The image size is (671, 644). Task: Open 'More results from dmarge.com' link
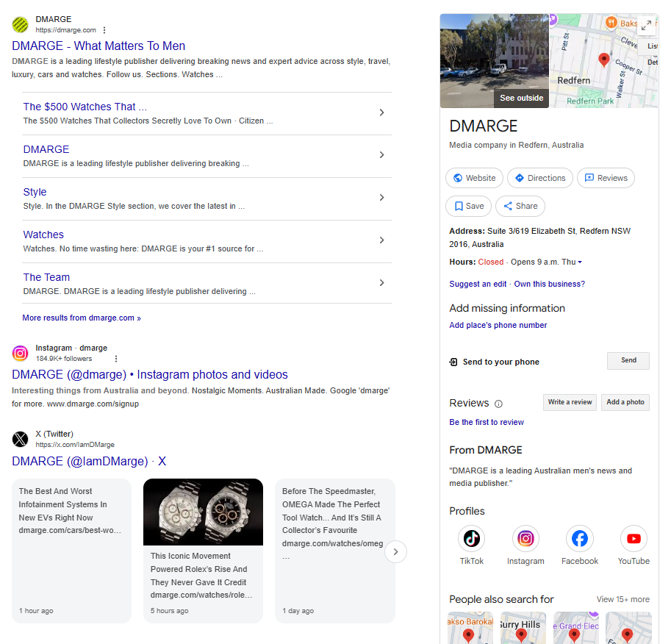coord(82,318)
